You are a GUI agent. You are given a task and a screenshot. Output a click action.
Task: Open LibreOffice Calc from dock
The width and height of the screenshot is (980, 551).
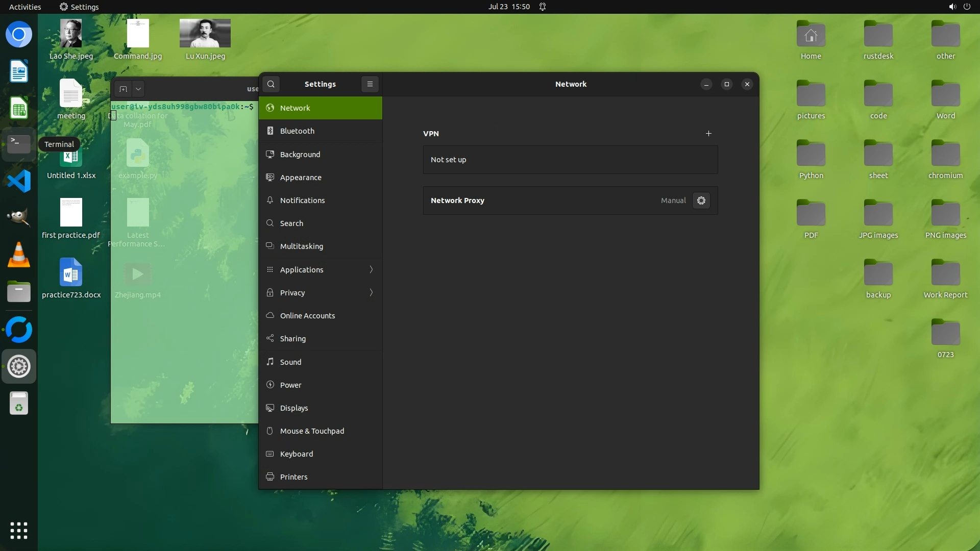(19, 108)
